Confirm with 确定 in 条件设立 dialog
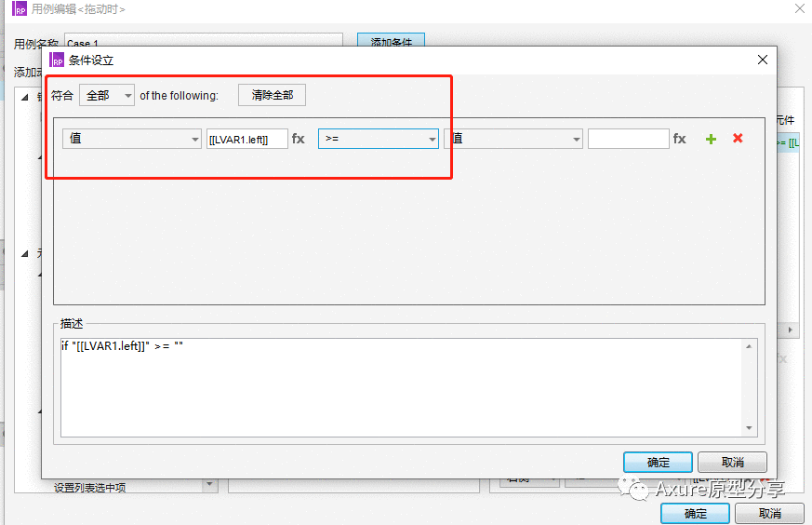Viewport: 812px width, 525px height. pyautogui.click(x=658, y=462)
